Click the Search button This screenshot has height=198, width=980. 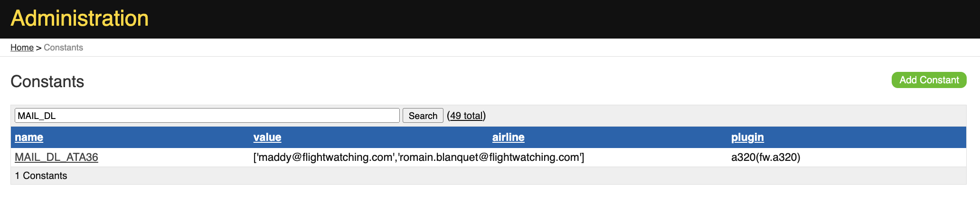[423, 116]
